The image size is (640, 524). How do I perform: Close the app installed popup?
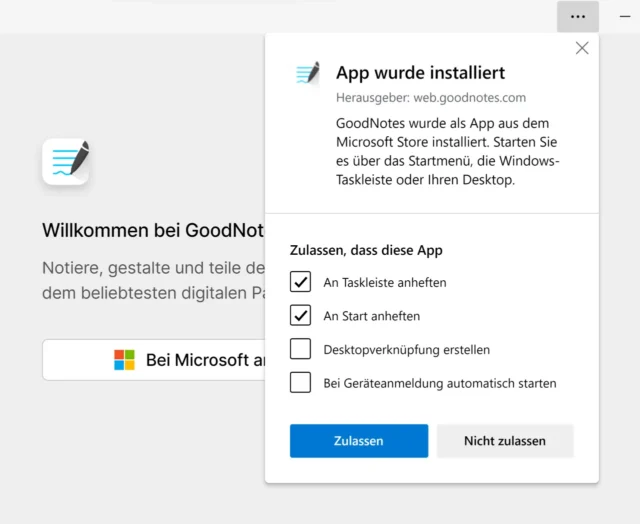(x=582, y=48)
